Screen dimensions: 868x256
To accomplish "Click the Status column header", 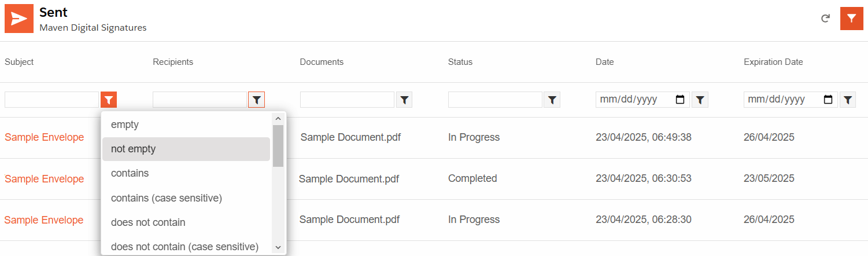I will point(460,62).
